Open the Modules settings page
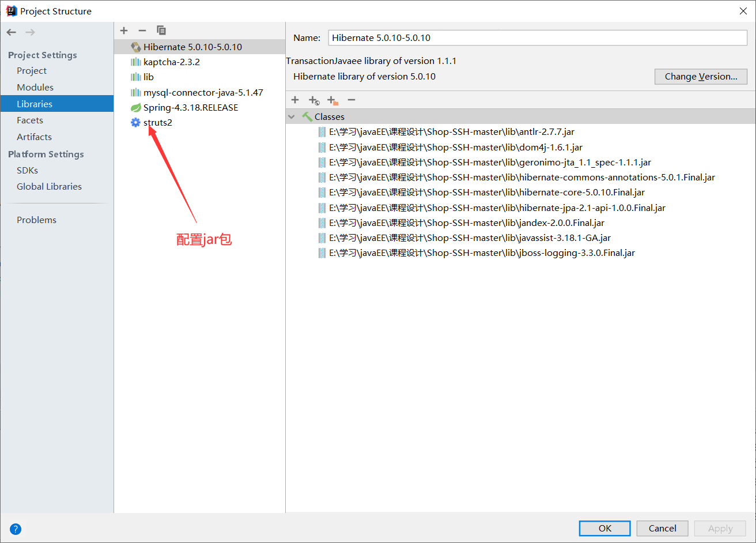This screenshot has height=543, width=756. click(35, 87)
